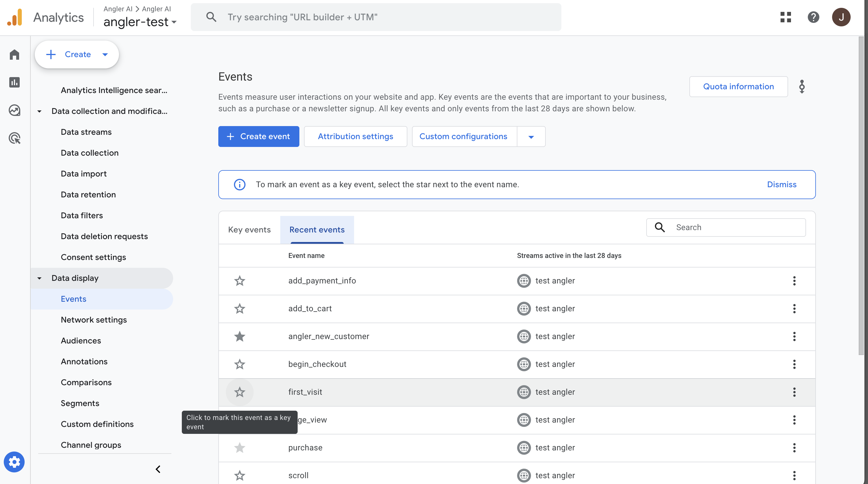Screen dimensions: 868x484
Task: Open Quota information
Action: tap(738, 87)
